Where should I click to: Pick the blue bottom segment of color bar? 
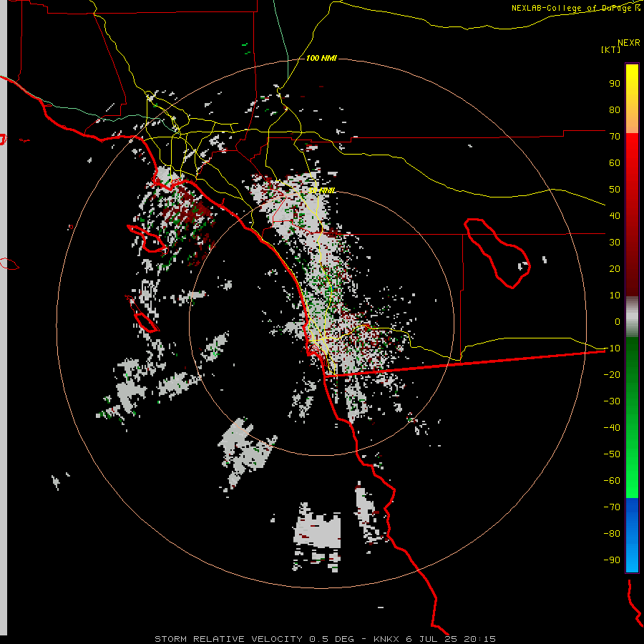pos(632,535)
